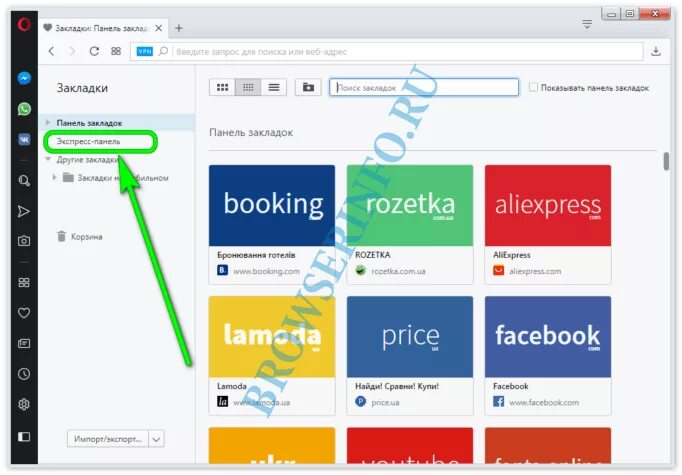
Task: Click the Найди! Сравни! Купи! title
Action: tap(397, 386)
